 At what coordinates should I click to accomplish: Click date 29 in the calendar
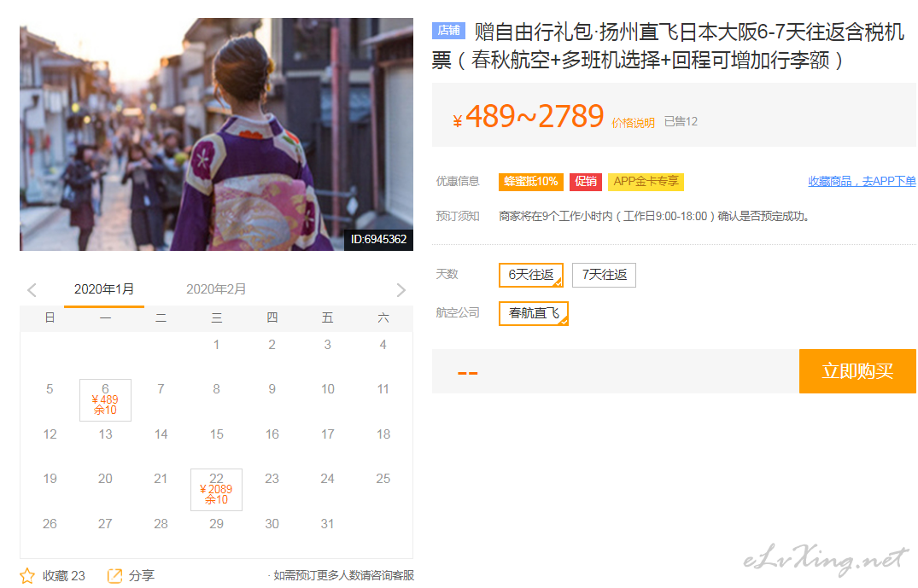tap(217, 524)
